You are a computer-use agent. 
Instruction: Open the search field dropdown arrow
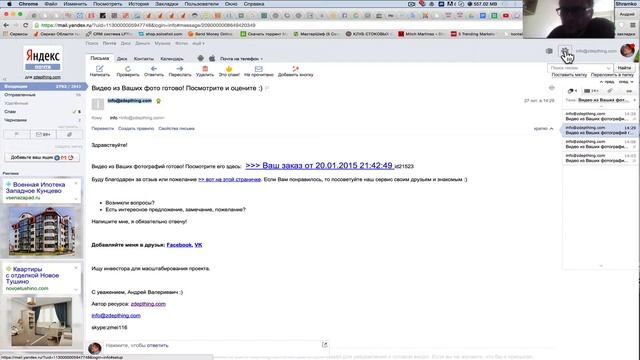click(608, 68)
